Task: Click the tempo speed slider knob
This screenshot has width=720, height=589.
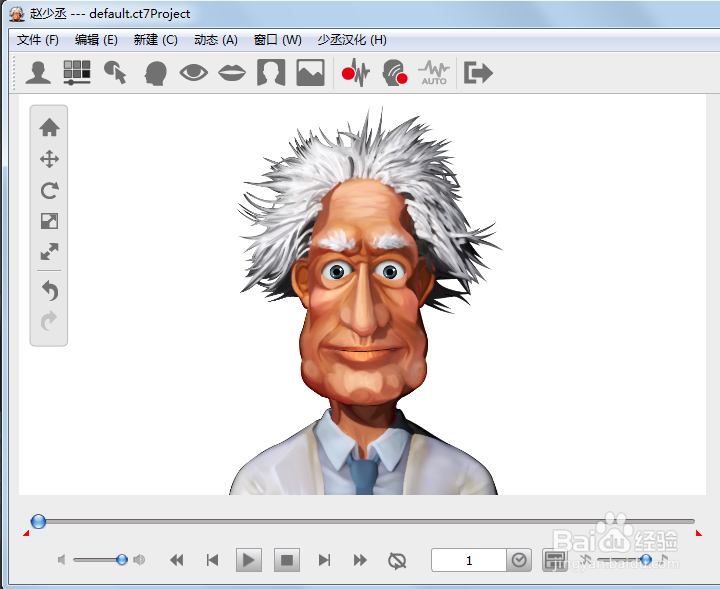Action: click(x=646, y=559)
